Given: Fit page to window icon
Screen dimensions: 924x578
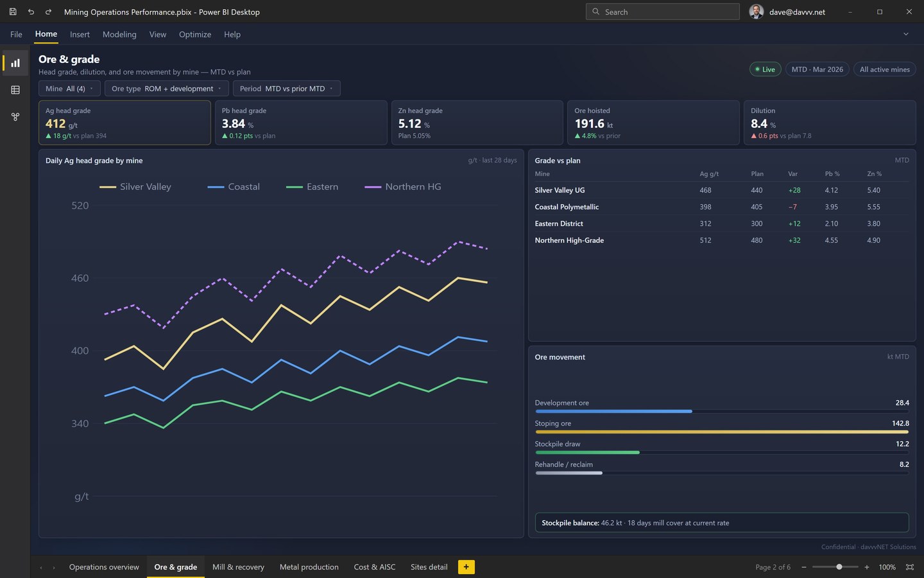Looking at the screenshot, I should point(909,567).
